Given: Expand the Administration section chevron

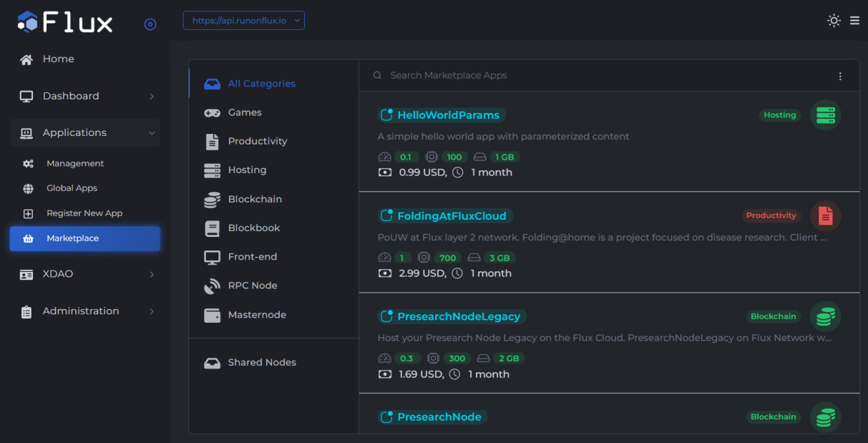Looking at the screenshot, I should [152, 311].
